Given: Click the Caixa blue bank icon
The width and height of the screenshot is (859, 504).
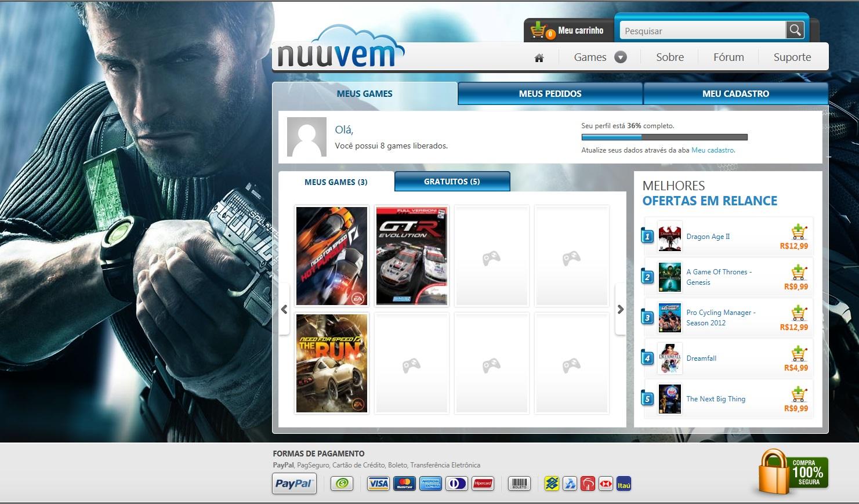Looking at the screenshot, I should pyautogui.click(x=570, y=483).
